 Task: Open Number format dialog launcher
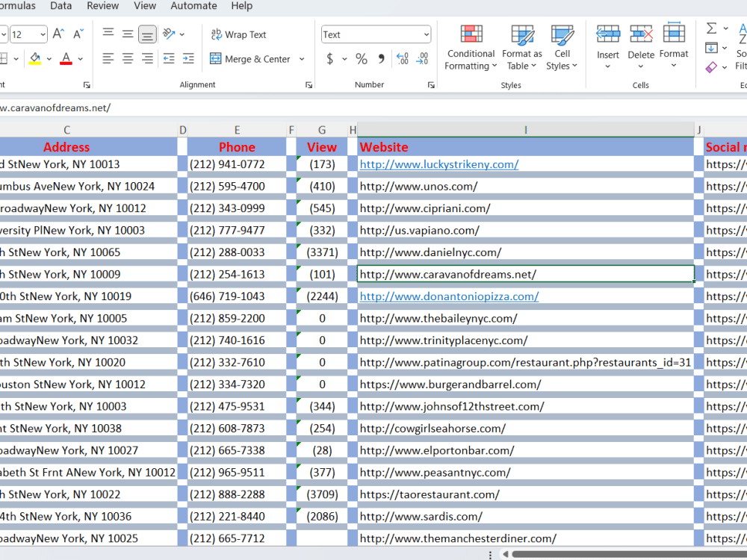coord(431,85)
